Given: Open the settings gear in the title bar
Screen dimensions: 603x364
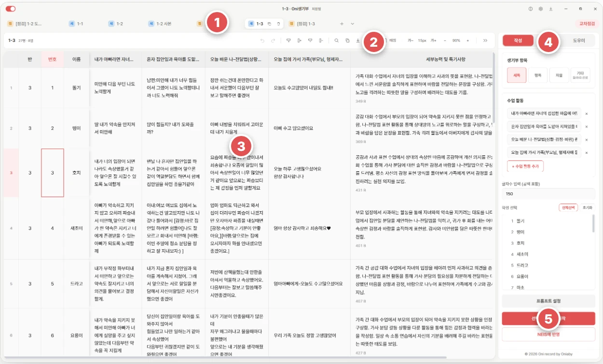Looking at the screenshot, I should point(541,9).
